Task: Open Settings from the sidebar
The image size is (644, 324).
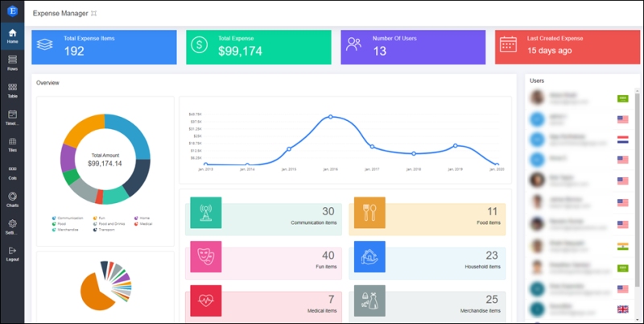Action: [x=12, y=226]
